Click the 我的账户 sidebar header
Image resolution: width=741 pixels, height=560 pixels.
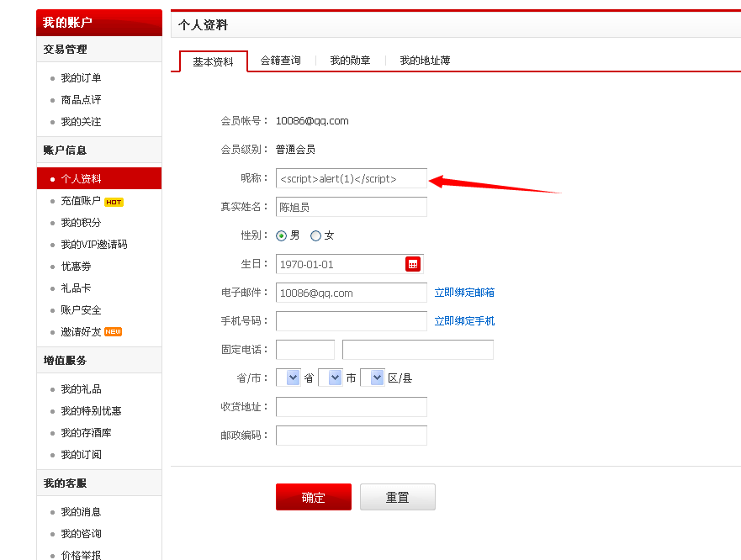pyautogui.click(x=99, y=22)
